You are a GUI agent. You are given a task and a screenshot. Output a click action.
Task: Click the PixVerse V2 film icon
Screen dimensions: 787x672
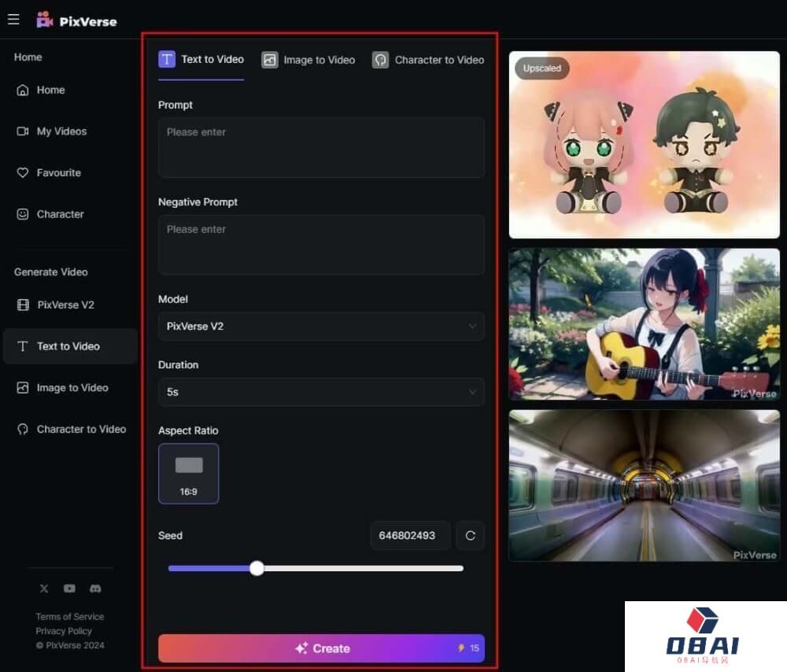[x=23, y=305]
